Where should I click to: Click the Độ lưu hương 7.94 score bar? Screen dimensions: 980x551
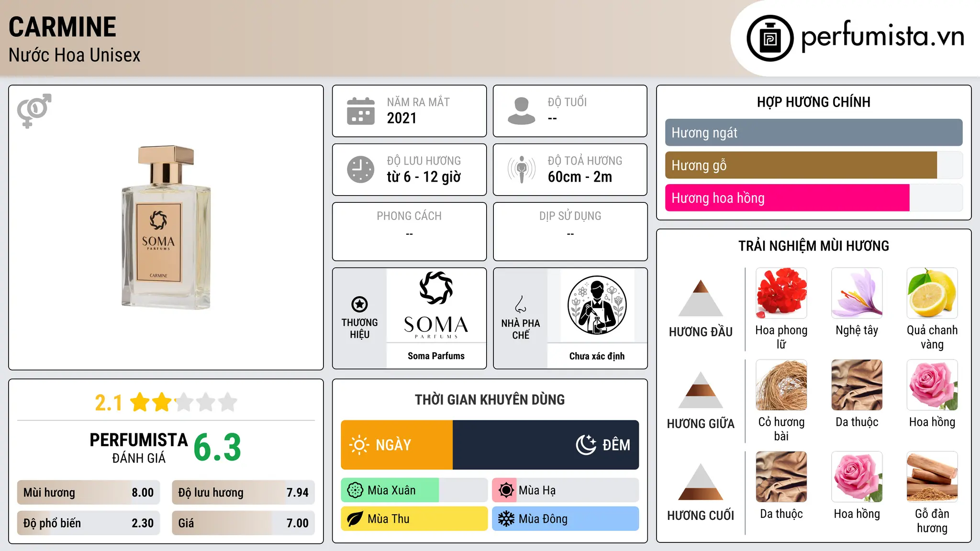pyautogui.click(x=244, y=493)
